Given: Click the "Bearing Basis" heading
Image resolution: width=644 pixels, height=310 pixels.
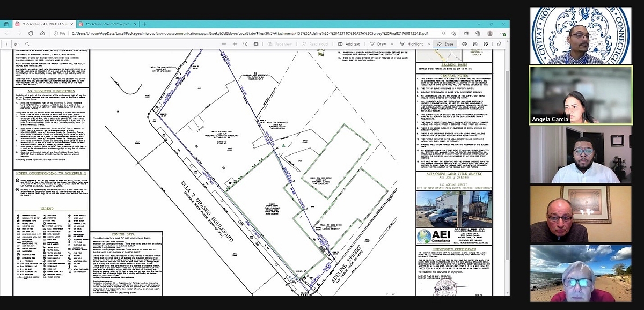Looking at the screenshot, I should coord(454,64).
